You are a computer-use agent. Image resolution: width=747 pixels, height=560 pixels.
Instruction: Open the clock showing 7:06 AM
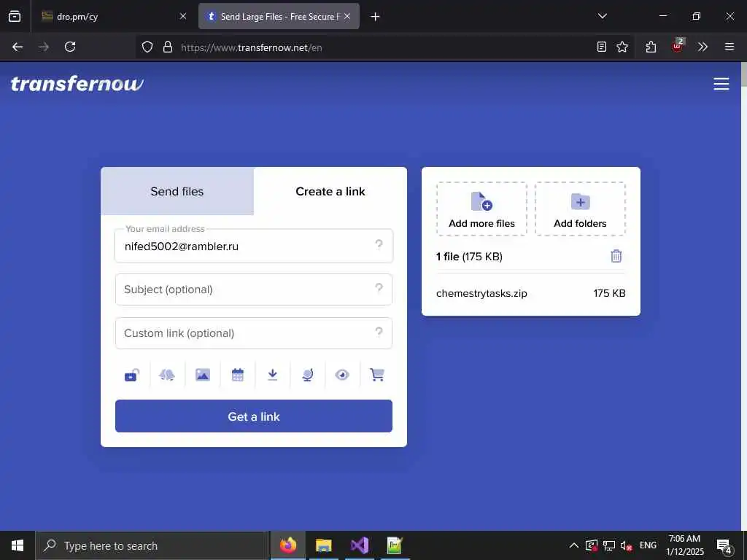(684, 545)
